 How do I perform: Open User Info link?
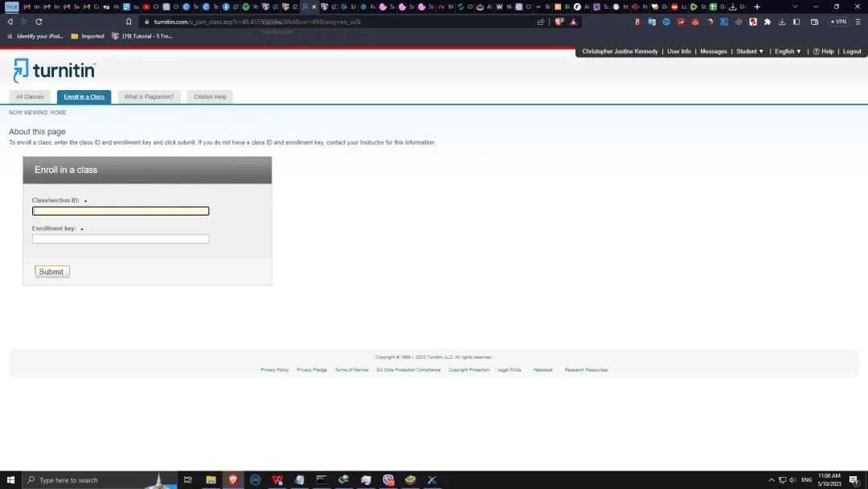[x=678, y=51]
